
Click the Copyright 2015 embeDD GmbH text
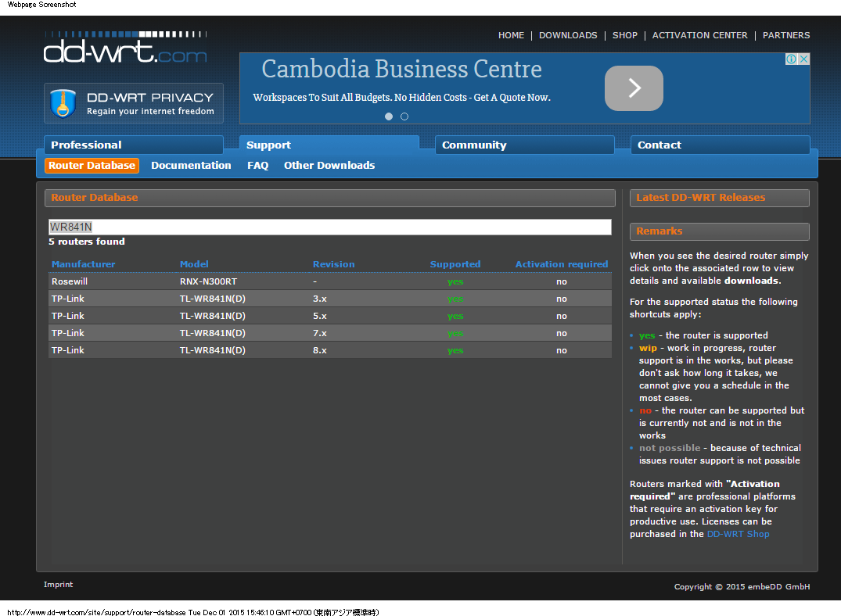coord(742,587)
